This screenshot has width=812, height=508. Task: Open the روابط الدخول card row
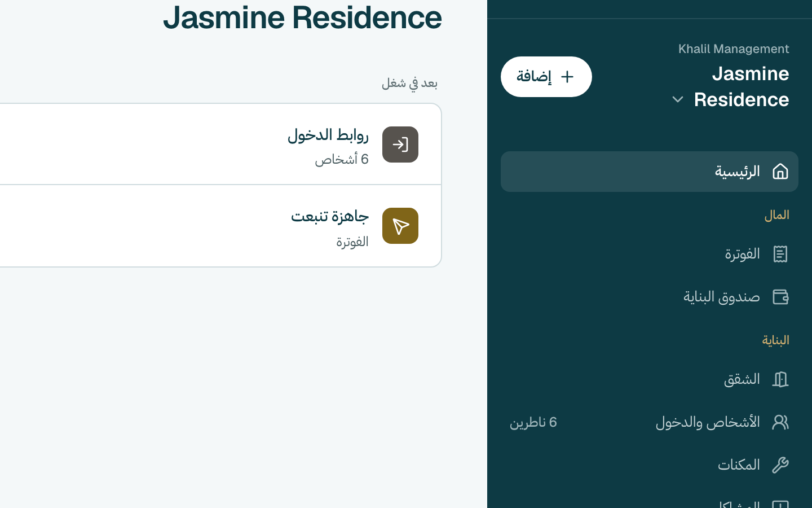220,144
